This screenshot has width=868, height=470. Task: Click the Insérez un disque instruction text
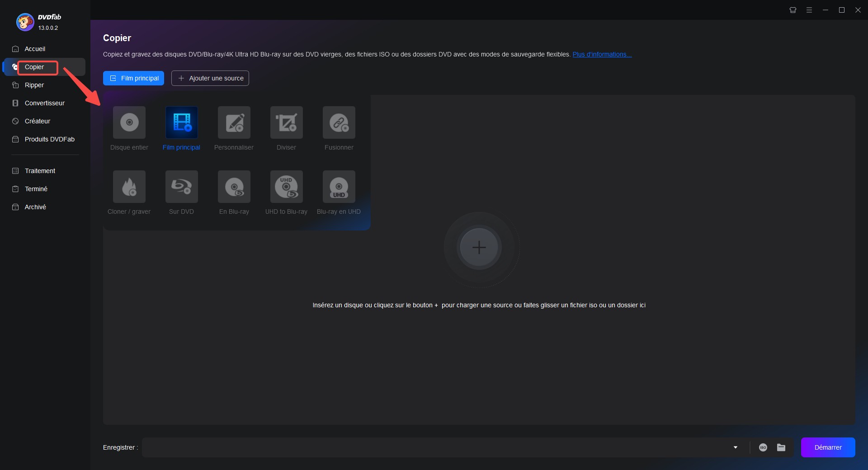(479, 305)
